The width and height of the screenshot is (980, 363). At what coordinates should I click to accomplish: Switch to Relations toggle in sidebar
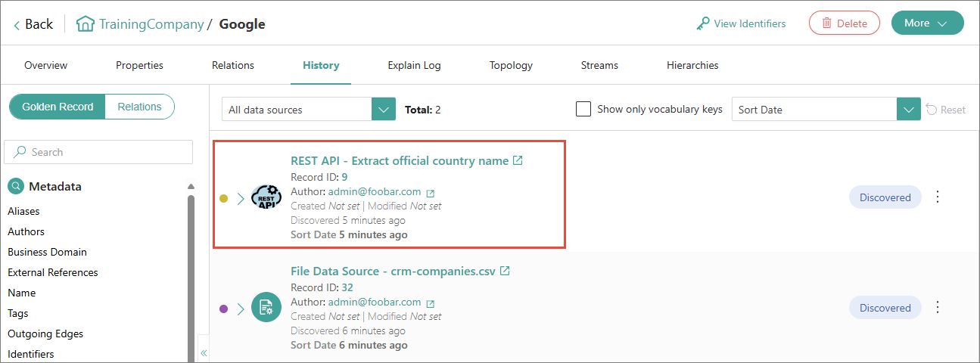click(140, 107)
